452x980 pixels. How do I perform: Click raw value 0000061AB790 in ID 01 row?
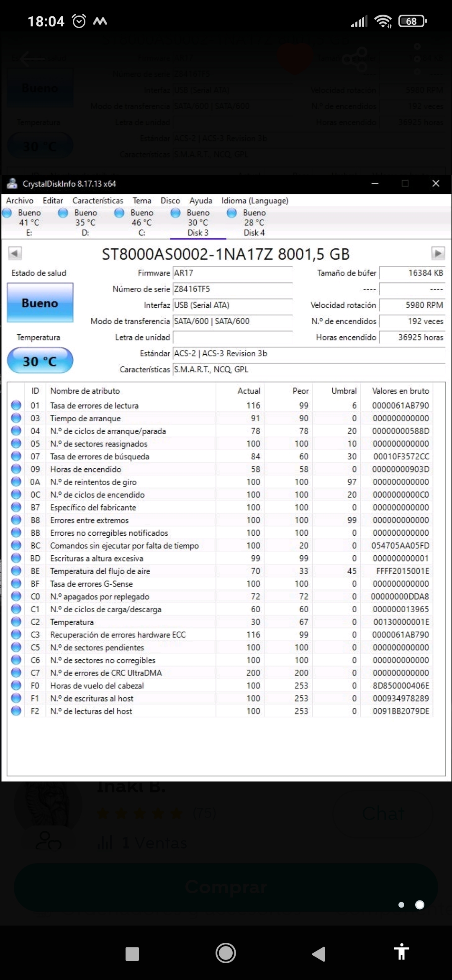[x=401, y=405]
